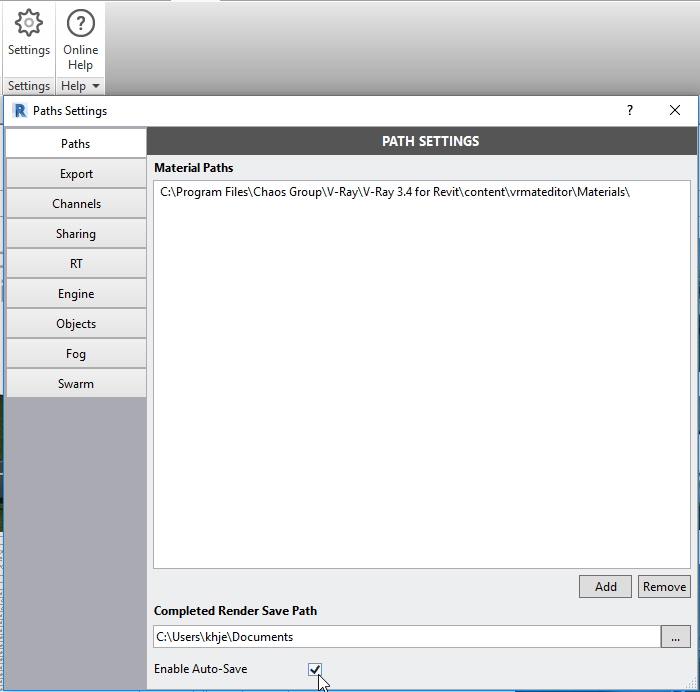
Task: Select the Objects tab
Action: 76,324
